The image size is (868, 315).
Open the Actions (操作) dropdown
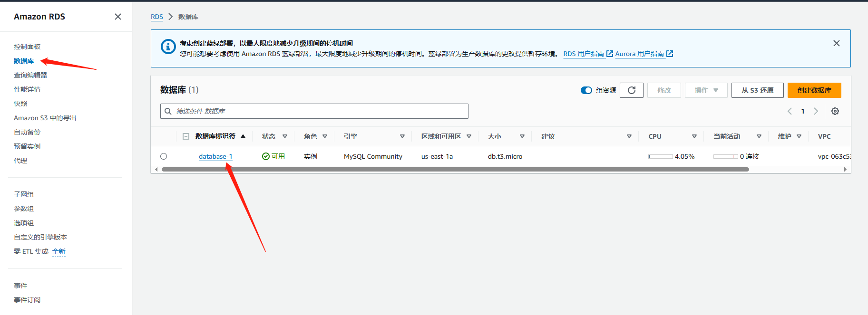point(706,90)
